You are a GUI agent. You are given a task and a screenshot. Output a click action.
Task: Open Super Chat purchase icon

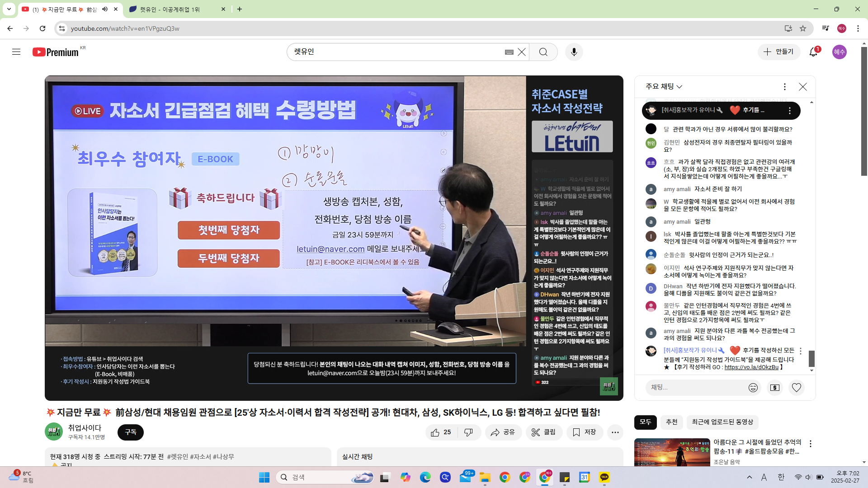coord(775,388)
